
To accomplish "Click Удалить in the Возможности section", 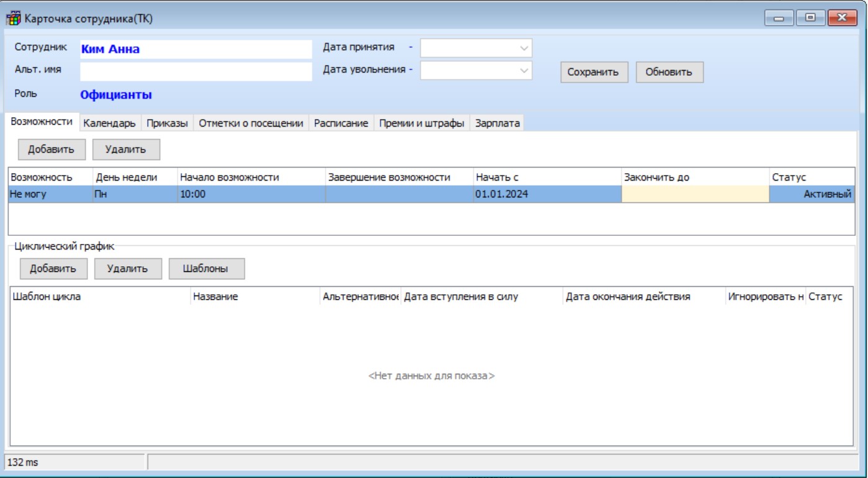I will coord(126,149).
